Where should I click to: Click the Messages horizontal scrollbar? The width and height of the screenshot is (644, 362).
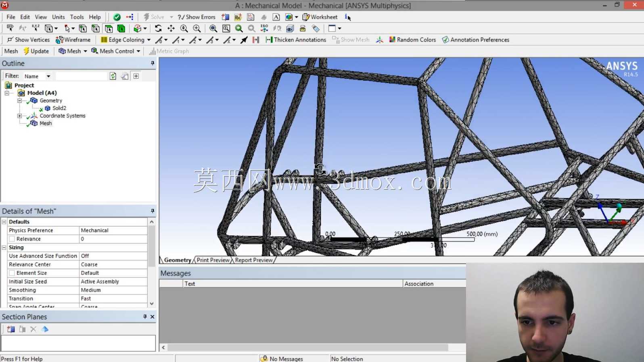click(x=308, y=347)
